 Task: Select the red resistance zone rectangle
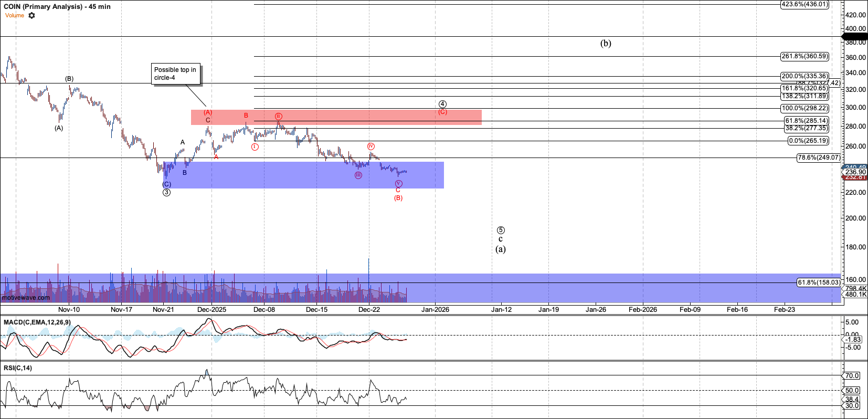[x=336, y=117]
